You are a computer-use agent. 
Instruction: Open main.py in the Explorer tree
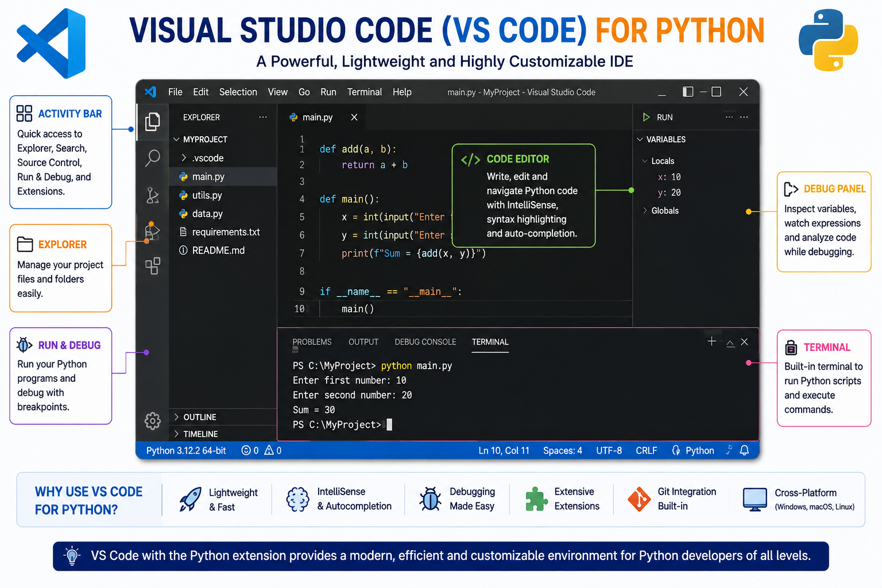pyautogui.click(x=223, y=177)
